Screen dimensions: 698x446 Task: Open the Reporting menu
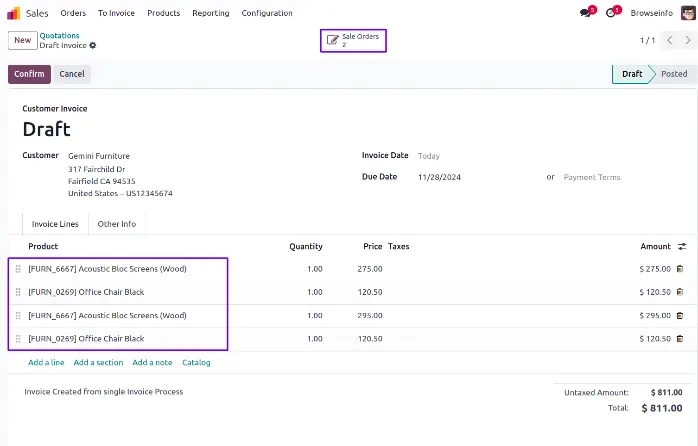click(210, 13)
